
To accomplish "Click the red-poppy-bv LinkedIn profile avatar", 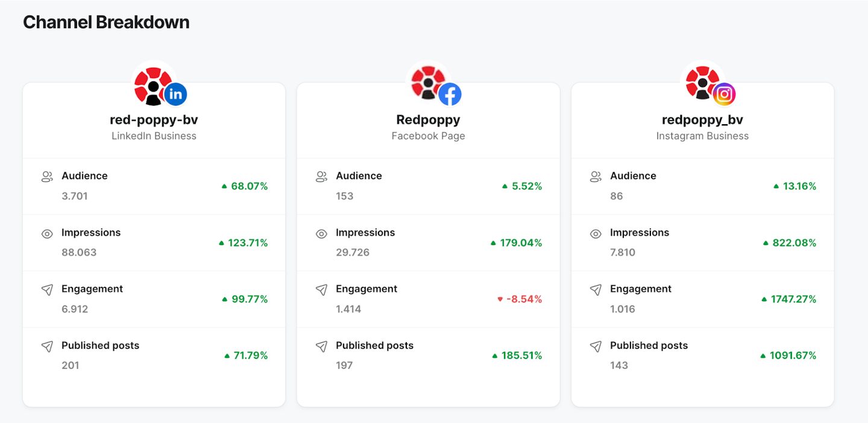I will click(154, 83).
